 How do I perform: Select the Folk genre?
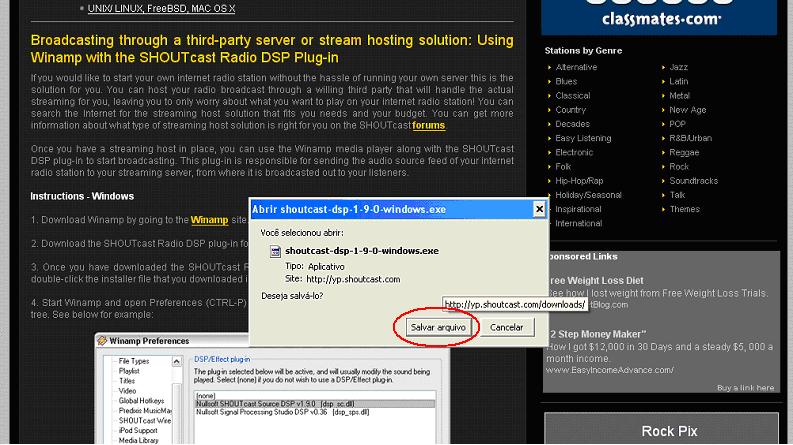tap(563, 166)
